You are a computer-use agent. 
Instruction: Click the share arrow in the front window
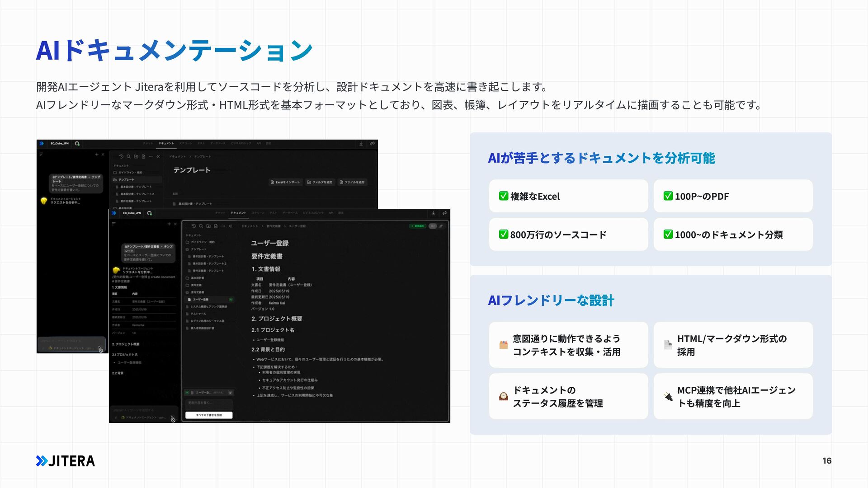coord(445,213)
